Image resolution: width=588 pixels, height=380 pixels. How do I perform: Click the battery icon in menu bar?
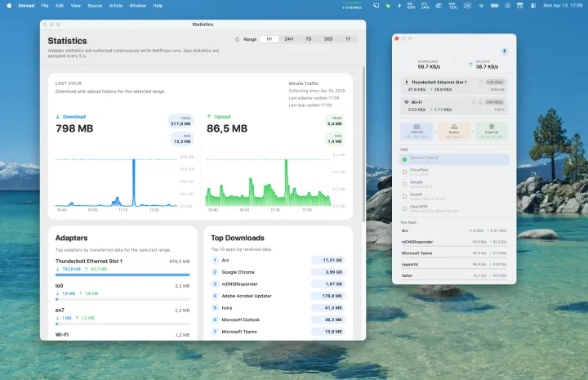[x=495, y=6]
